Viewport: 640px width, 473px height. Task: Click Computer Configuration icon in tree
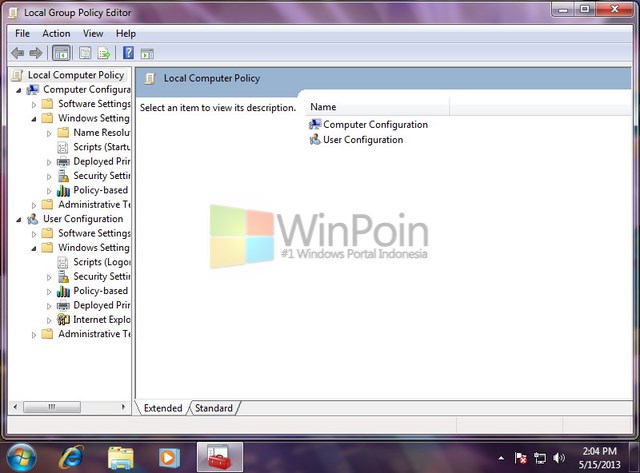[x=33, y=90]
